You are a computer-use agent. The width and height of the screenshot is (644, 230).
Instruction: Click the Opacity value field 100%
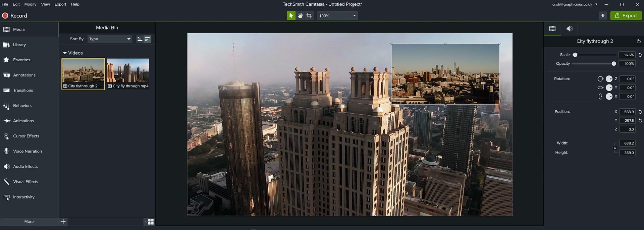coord(627,64)
